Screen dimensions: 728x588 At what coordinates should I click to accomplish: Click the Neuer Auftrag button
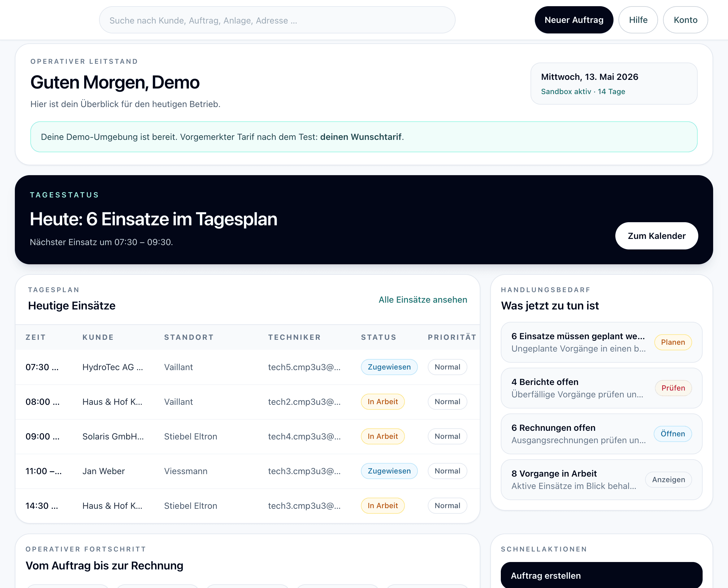574,20
